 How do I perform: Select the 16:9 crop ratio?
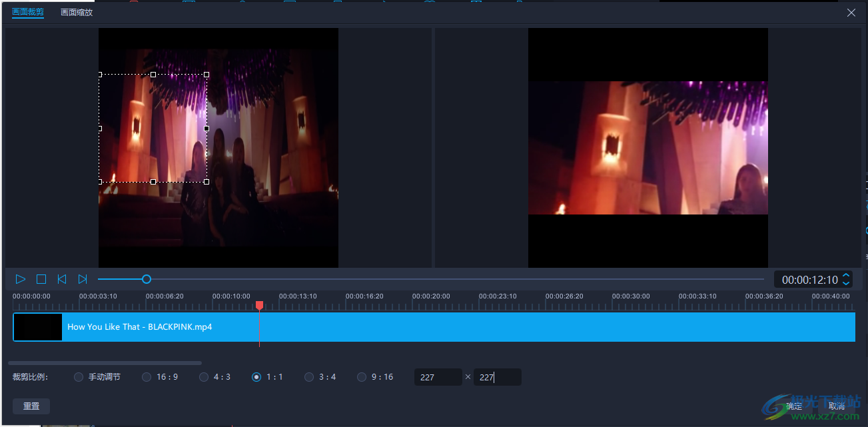(x=161, y=377)
